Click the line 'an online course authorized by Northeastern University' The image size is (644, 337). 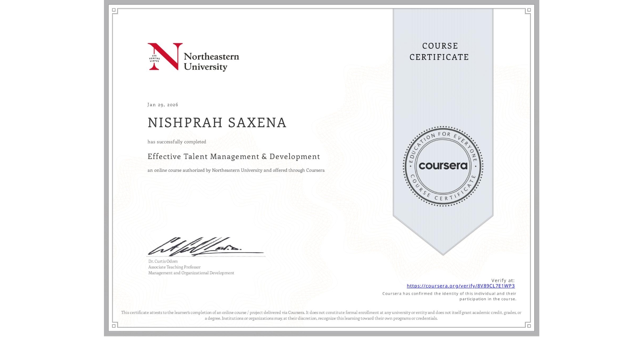(236, 170)
